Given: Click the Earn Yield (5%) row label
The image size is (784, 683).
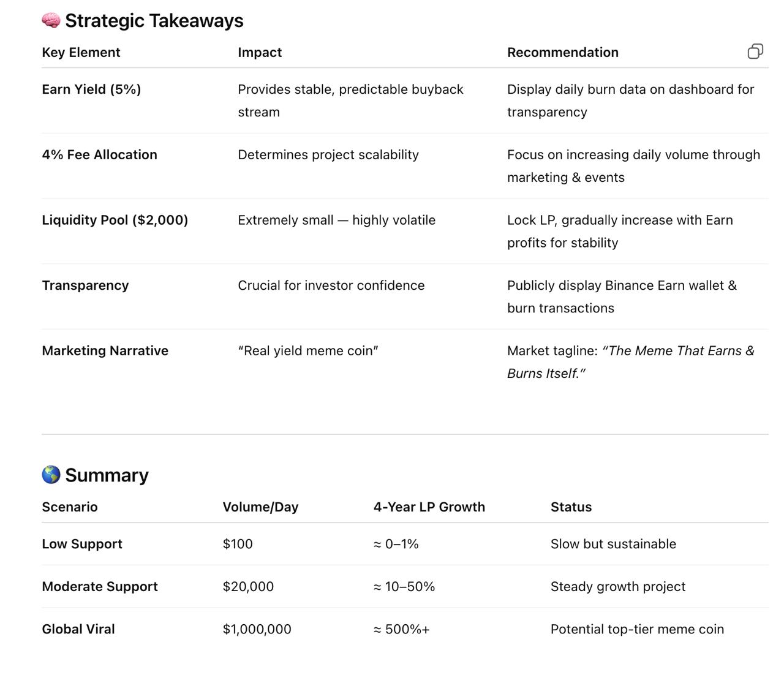Looking at the screenshot, I should (91, 89).
